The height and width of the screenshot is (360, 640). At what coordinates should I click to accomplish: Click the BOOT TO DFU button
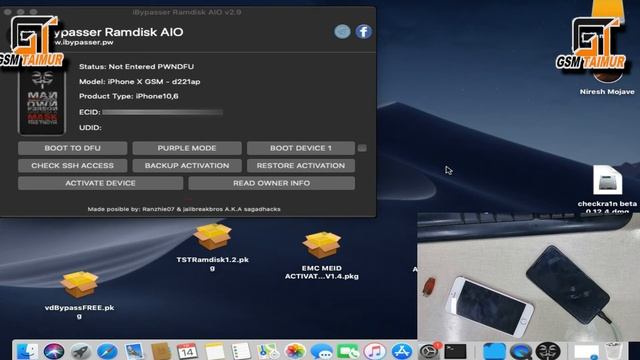click(x=73, y=148)
